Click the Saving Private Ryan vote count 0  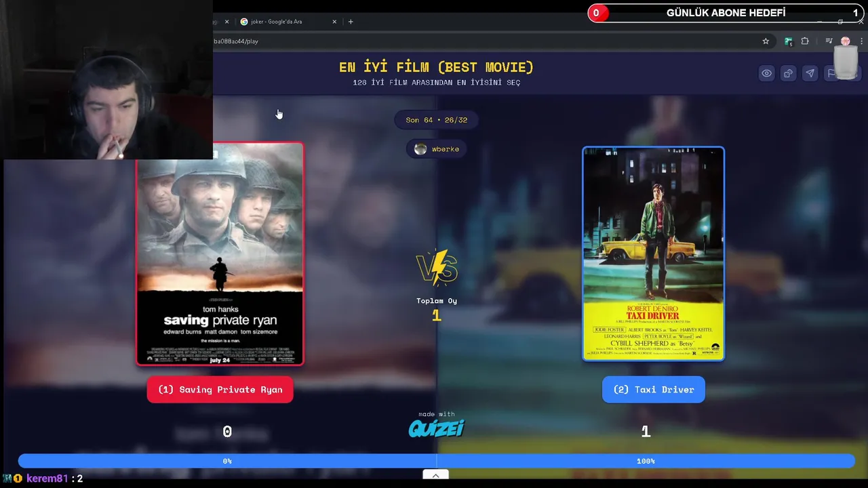coord(227,432)
